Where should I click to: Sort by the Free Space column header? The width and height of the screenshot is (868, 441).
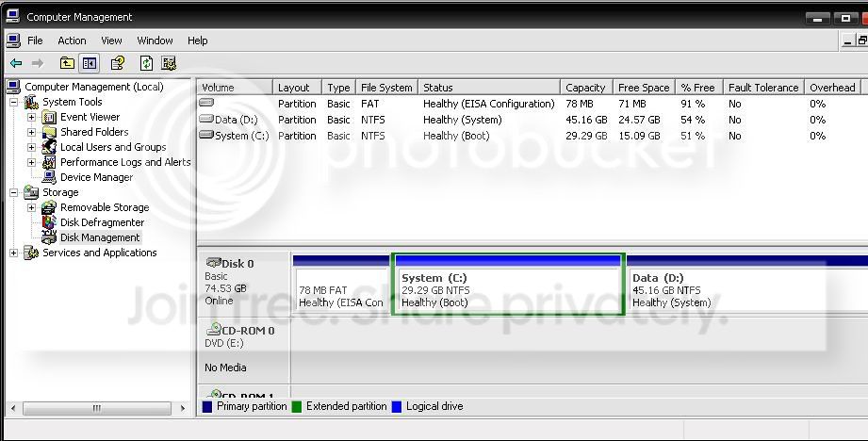[x=645, y=88]
